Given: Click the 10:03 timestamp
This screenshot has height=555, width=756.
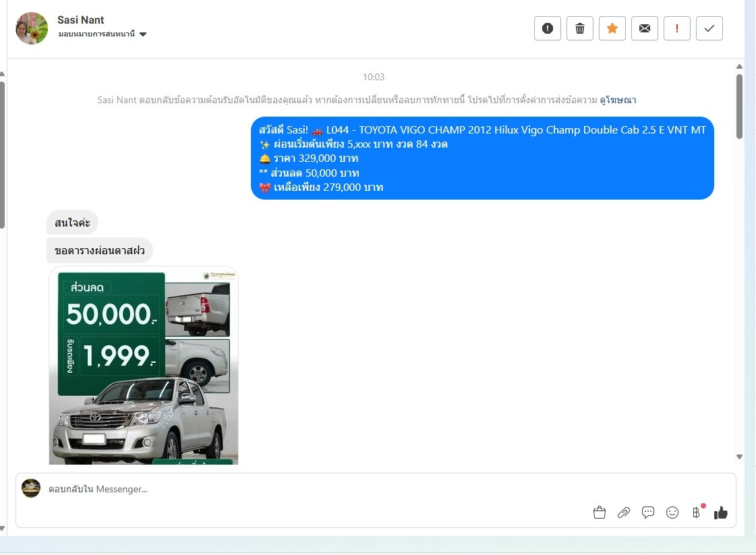Looking at the screenshot, I should (x=373, y=77).
